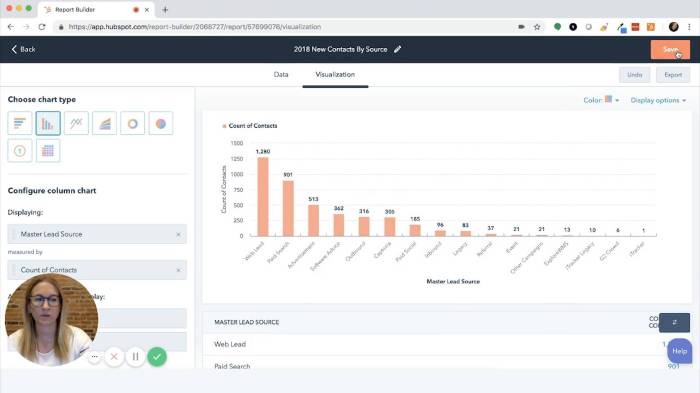Switch to the Visualization tab
The image size is (700, 393).
coord(335,75)
